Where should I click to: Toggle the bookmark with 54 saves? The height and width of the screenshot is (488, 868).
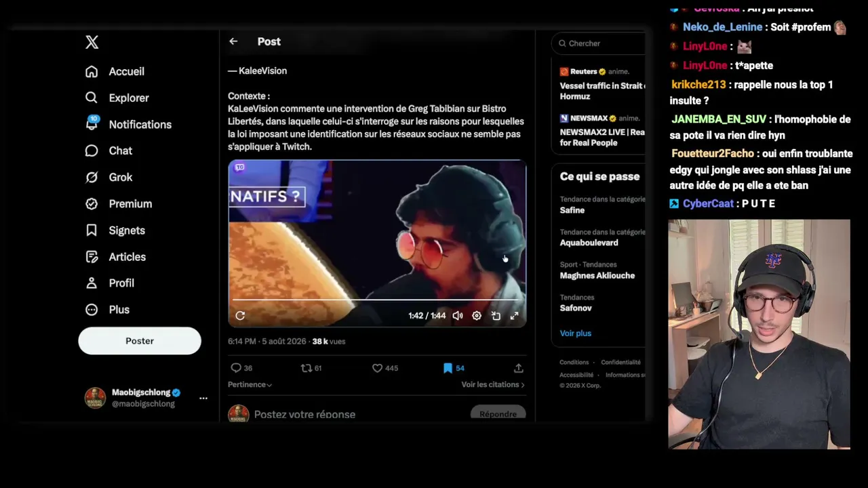[454, 368]
